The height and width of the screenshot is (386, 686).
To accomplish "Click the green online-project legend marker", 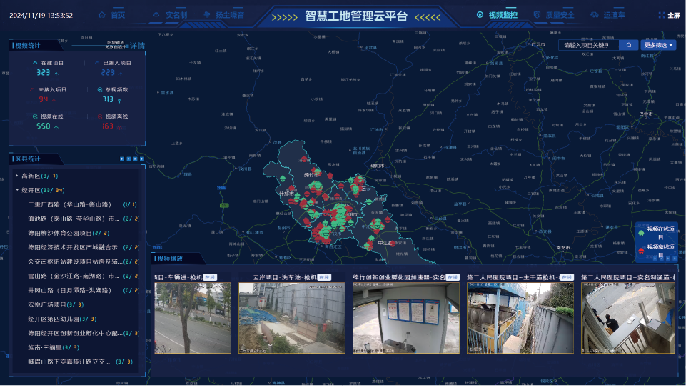I will click(x=641, y=232).
